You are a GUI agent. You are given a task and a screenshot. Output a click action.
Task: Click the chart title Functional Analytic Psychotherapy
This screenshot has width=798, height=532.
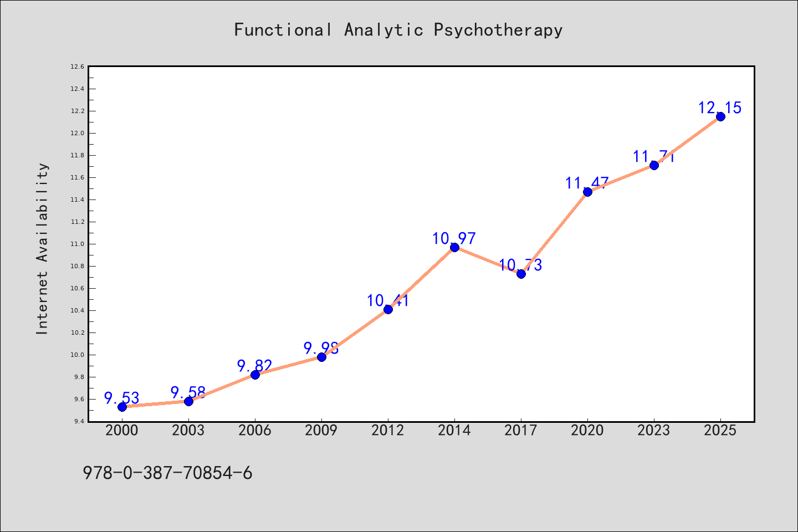398,30
